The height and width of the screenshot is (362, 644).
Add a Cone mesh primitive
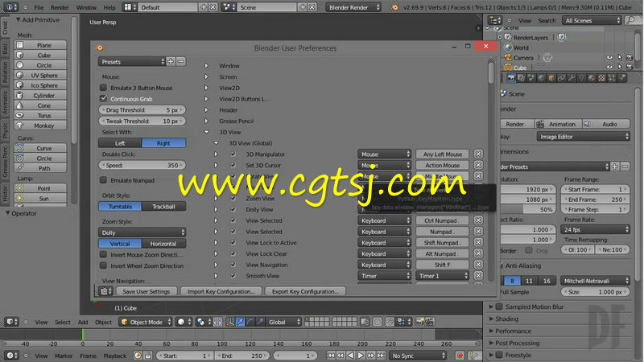pyautogui.click(x=40, y=105)
